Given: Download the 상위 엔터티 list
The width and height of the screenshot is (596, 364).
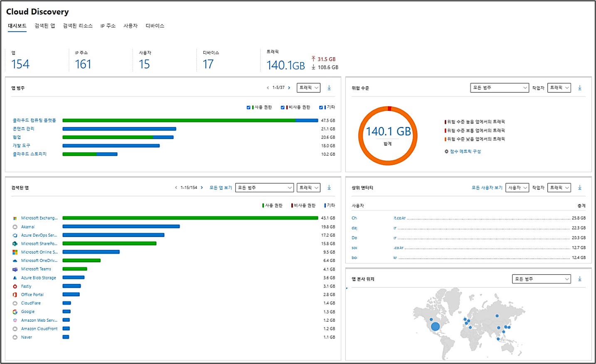Looking at the screenshot, I should point(580,188).
